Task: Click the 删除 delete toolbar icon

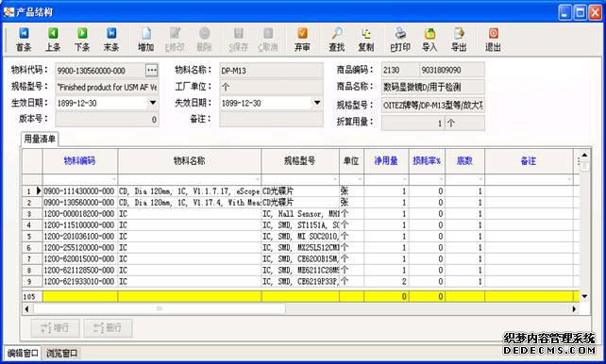Action: [x=204, y=40]
